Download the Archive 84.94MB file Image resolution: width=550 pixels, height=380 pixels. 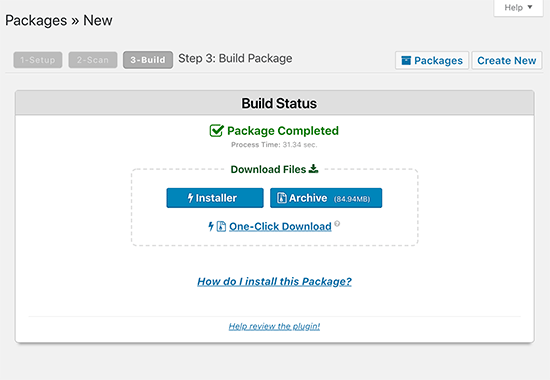(326, 198)
